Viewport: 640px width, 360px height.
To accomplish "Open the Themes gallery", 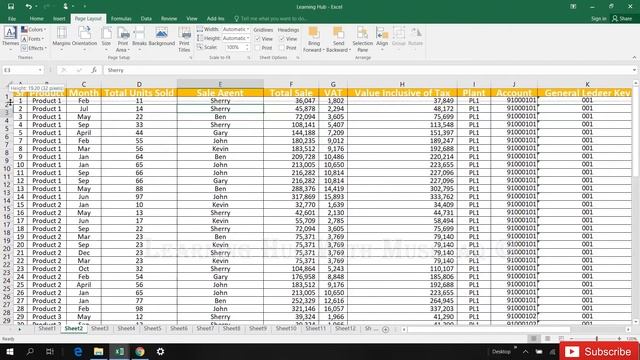I will pyautogui.click(x=10, y=39).
